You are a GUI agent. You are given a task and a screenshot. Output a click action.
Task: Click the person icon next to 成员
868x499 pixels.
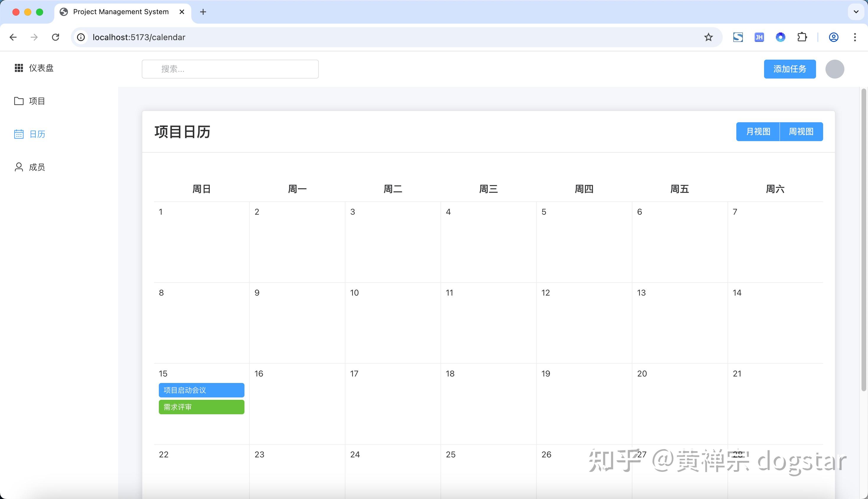[x=19, y=167]
